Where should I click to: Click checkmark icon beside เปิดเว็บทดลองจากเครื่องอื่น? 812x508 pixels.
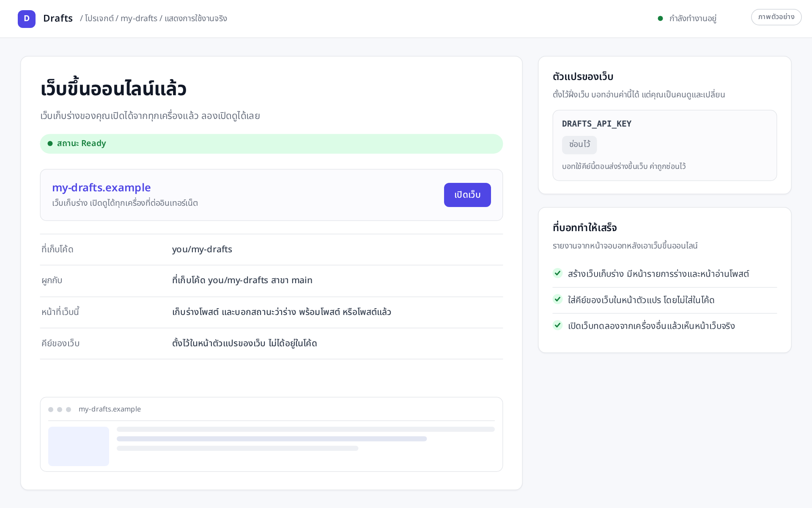pos(557,325)
